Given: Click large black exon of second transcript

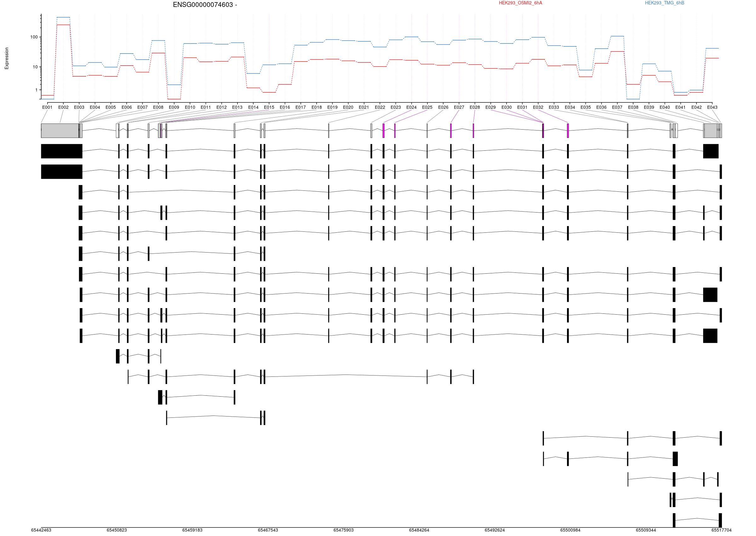Looking at the screenshot, I should (x=62, y=172).
